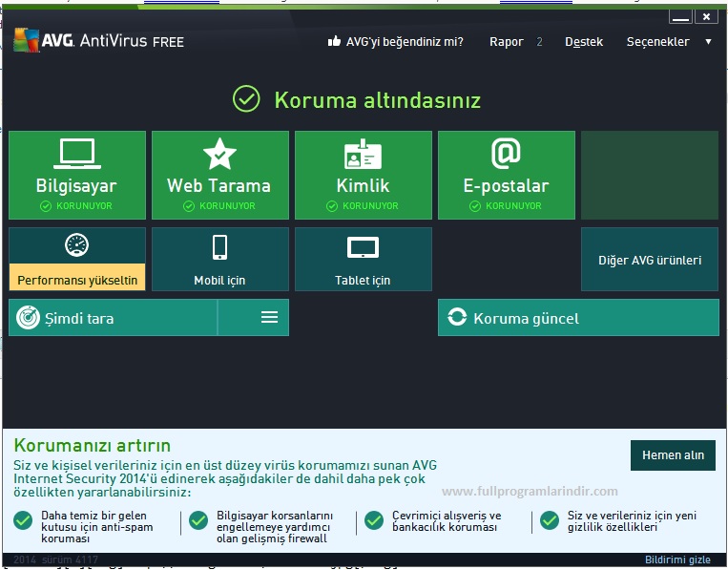
Task: Click the Bilgisayar tile label
Action: [x=76, y=185]
